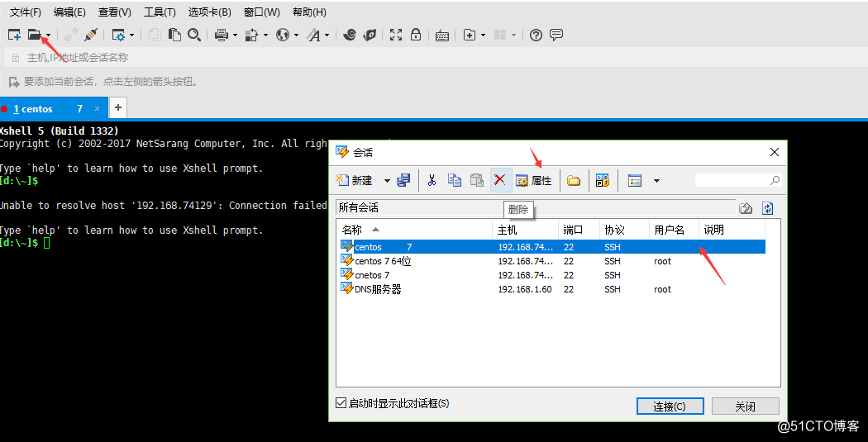868x442 pixels.
Task: Select the 'cnetos 7' session row
Action: (551, 275)
